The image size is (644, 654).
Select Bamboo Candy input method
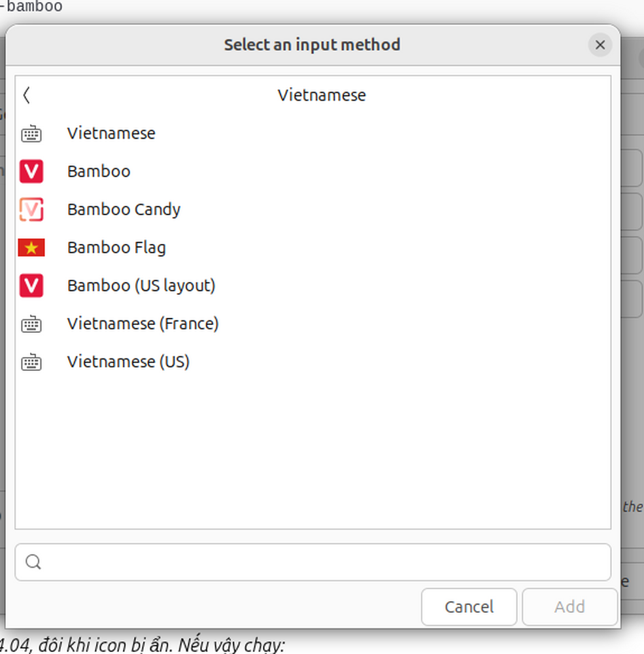coord(124,209)
